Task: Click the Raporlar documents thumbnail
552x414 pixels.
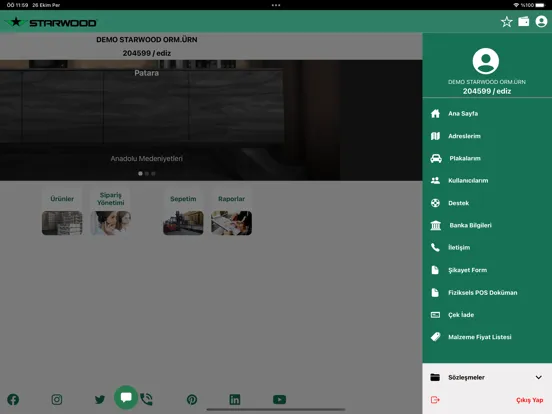Action: [231, 223]
